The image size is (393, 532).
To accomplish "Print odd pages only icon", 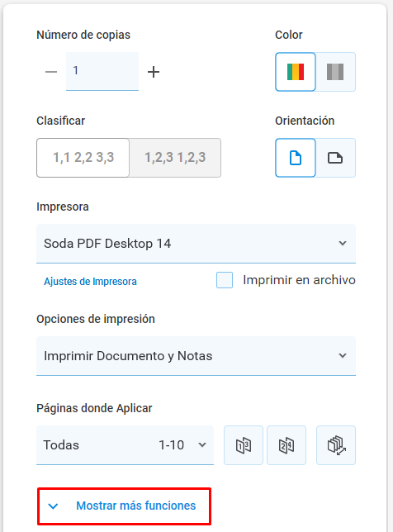I will pyautogui.click(x=244, y=445).
